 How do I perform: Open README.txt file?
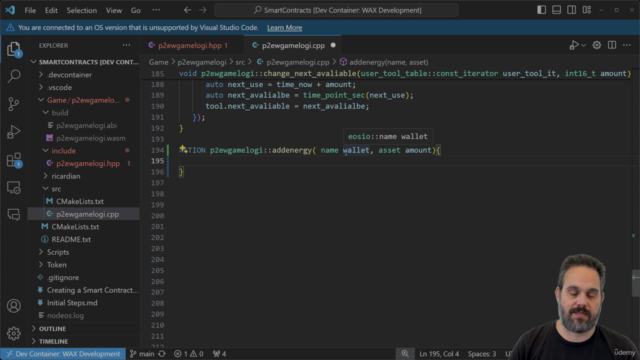coord(84,239)
